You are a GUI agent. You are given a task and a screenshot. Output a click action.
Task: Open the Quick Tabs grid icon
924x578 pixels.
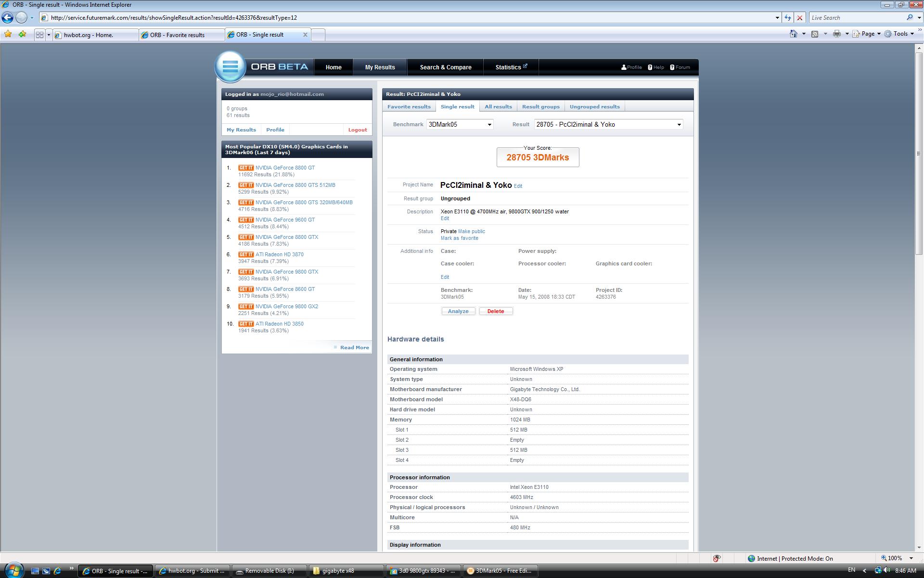39,35
